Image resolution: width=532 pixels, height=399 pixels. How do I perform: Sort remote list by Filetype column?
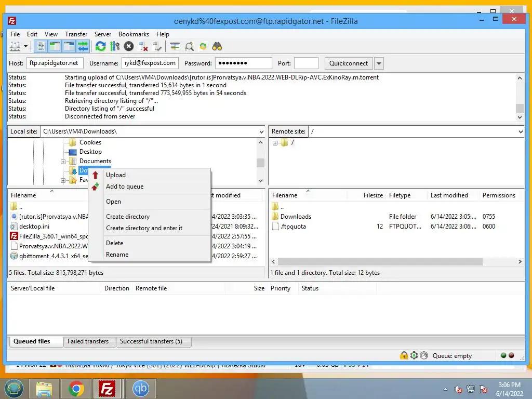[400, 195]
